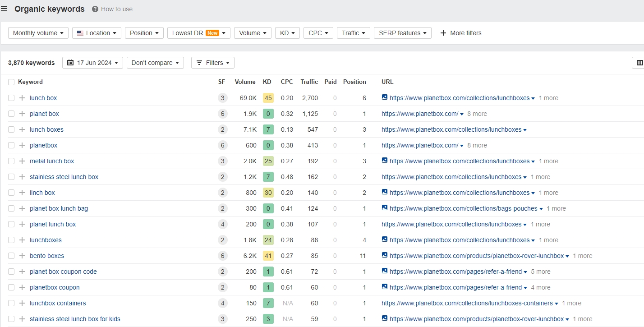The width and height of the screenshot is (644, 327).
Task: Click the plus icon beside lunchbox containers
Action: click(x=22, y=303)
